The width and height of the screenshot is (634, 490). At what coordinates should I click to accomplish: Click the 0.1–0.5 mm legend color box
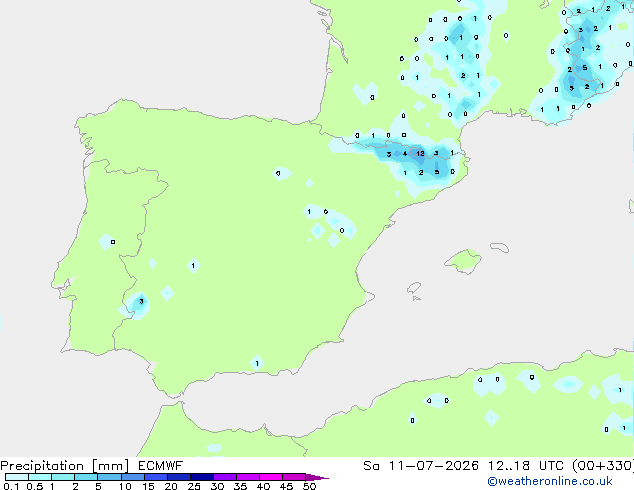pos(17,477)
